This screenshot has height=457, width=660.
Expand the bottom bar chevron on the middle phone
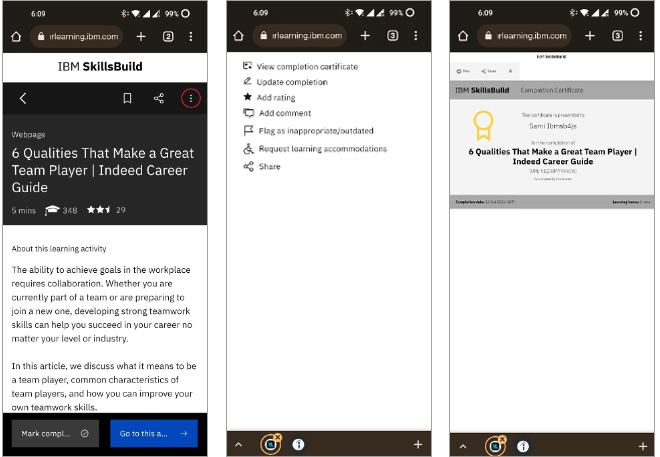click(x=238, y=444)
